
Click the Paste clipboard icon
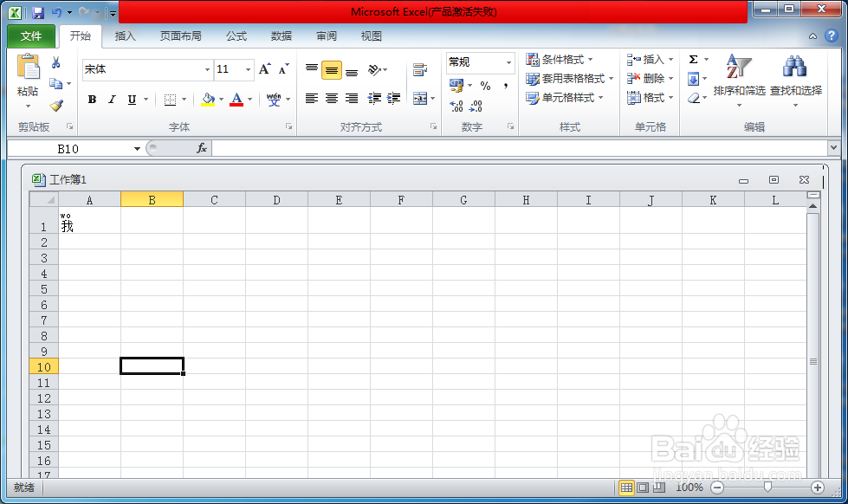[x=28, y=67]
